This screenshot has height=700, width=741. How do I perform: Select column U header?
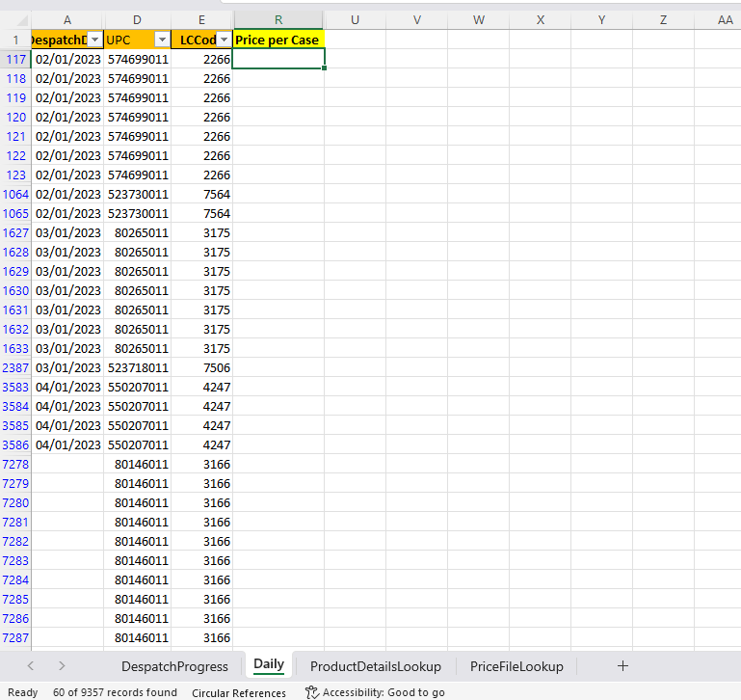click(x=355, y=20)
